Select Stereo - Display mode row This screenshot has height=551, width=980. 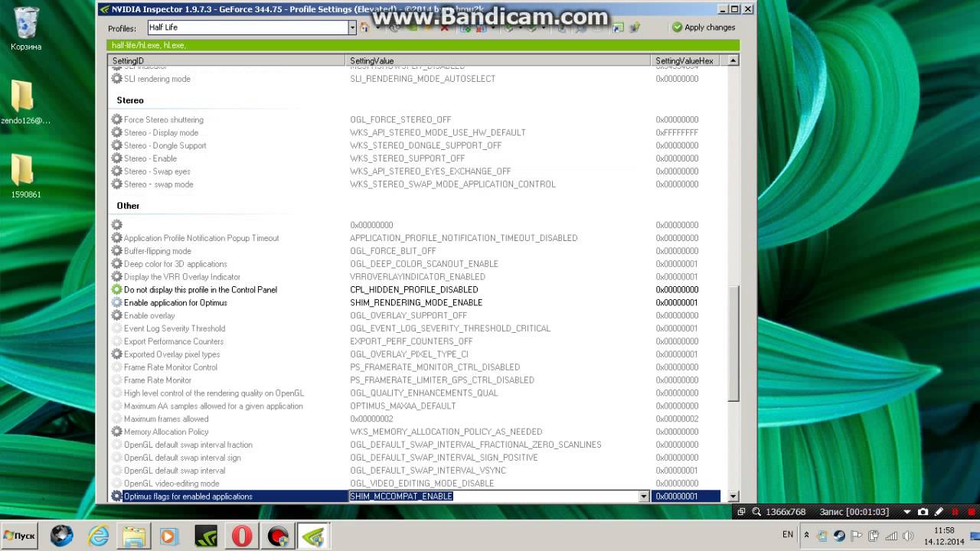click(414, 132)
